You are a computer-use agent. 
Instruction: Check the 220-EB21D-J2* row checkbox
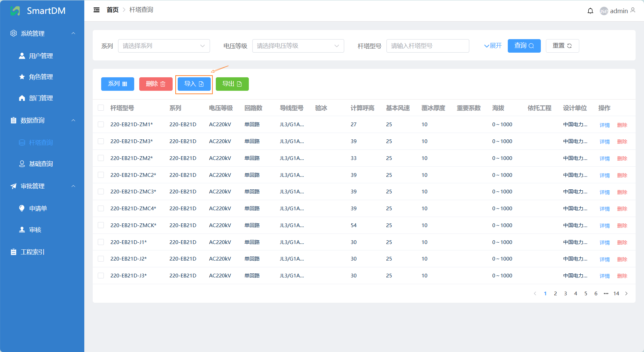tap(101, 259)
